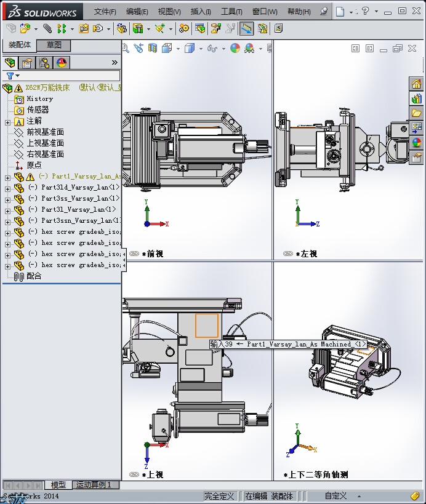
Task: Open the 视图(V) menu
Action: pos(169,12)
